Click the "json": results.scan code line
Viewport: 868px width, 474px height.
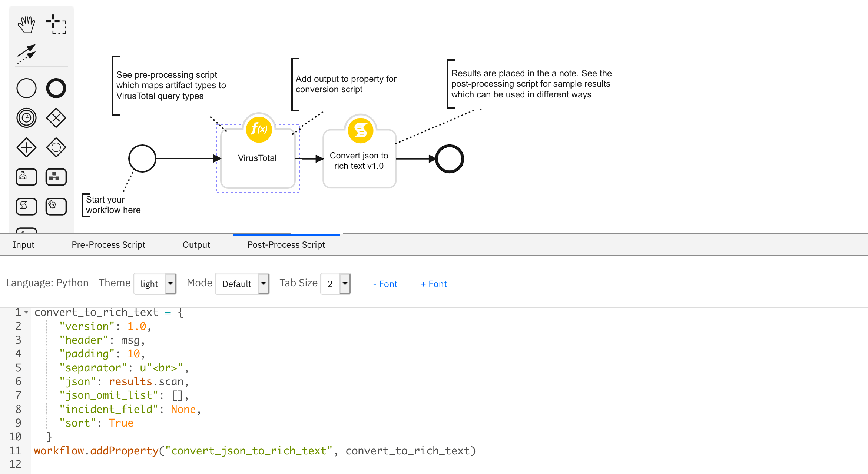click(x=124, y=381)
